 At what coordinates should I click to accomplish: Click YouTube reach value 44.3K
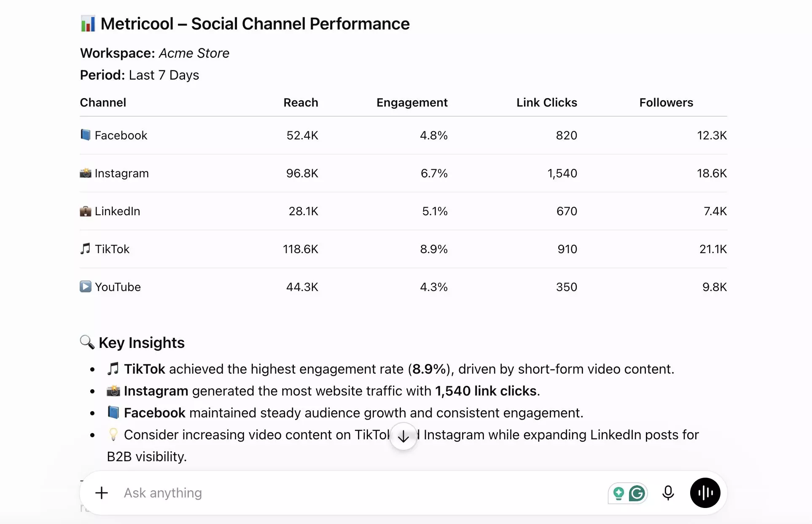point(302,287)
